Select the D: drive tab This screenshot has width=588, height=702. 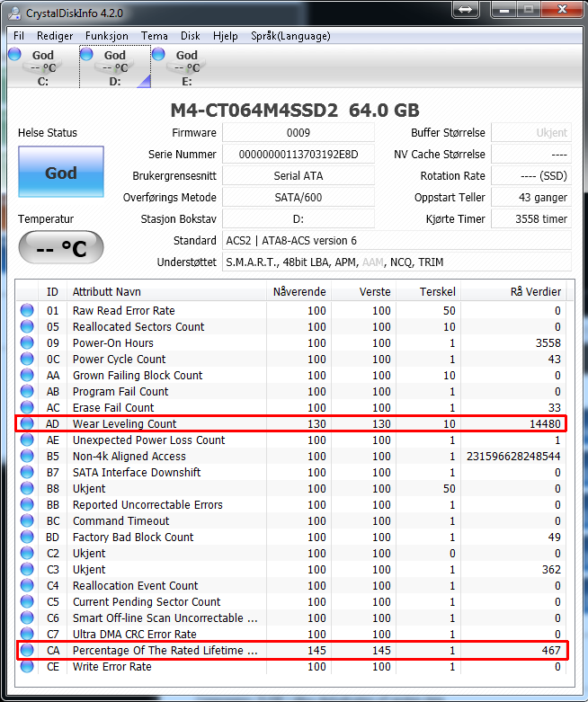point(115,67)
